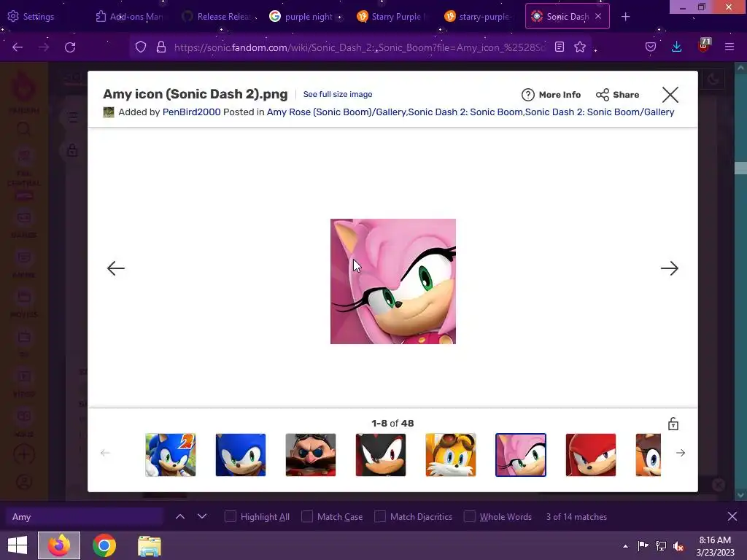The height and width of the screenshot is (560, 747).
Task: Click the page vertical scrollbar thumb
Action: pyautogui.click(x=740, y=168)
